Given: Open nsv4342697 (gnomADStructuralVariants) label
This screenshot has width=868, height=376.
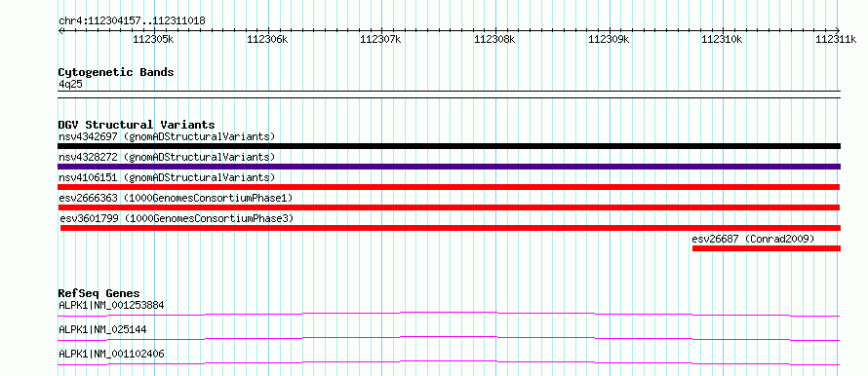Looking at the screenshot, I should (x=167, y=136).
